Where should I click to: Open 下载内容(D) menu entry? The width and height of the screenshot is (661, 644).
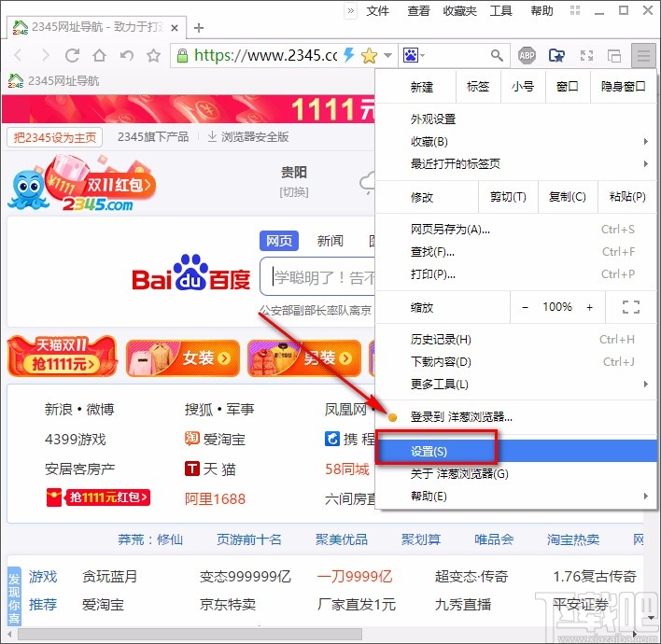click(515, 362)
